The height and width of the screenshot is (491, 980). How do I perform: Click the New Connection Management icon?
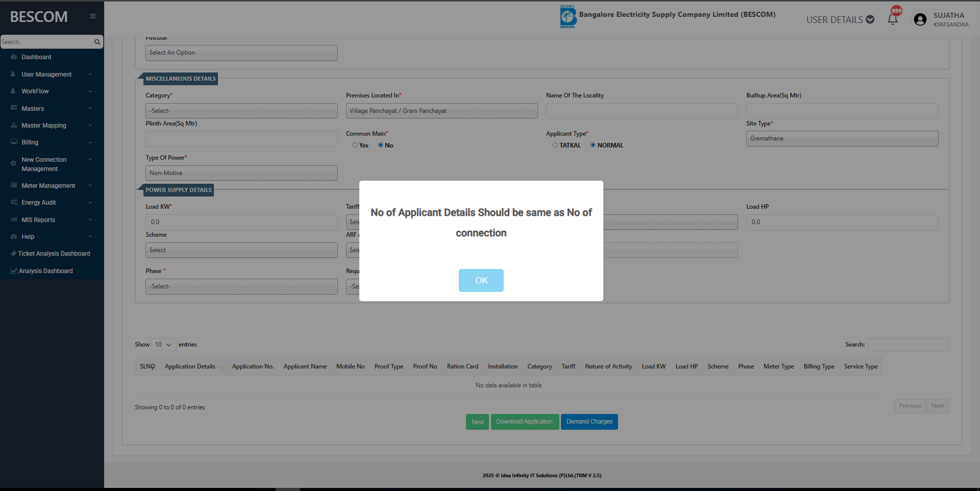tap(13, 164)
